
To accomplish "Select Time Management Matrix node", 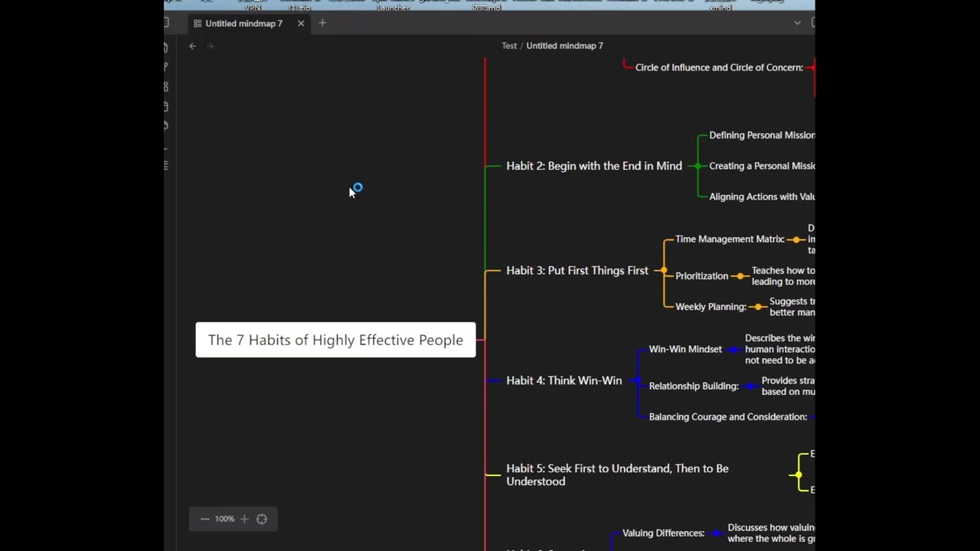I will pyautogui.click(x=730, y=240).
